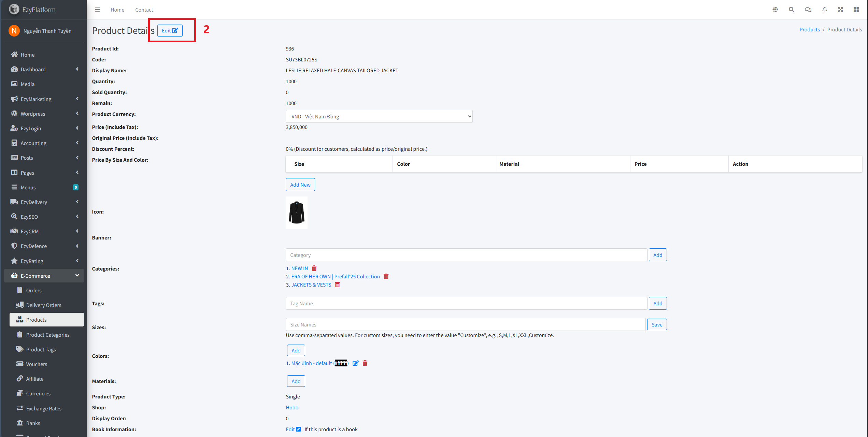Click the Size Names input field
The height and width of the screenshot is (437, 868).
(x=465, y=324)
